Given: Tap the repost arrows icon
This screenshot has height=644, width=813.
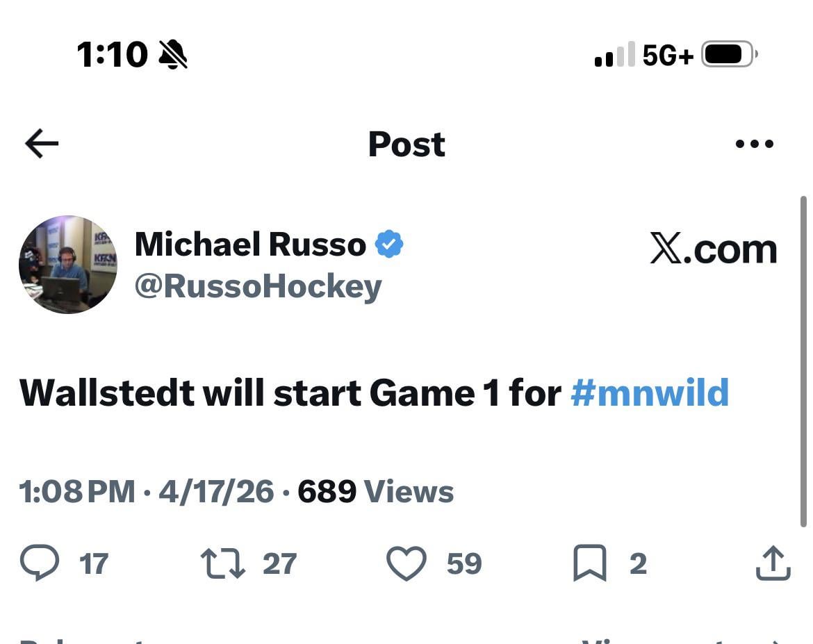Looking at the screenshot, I should click(x=222, y=563).
